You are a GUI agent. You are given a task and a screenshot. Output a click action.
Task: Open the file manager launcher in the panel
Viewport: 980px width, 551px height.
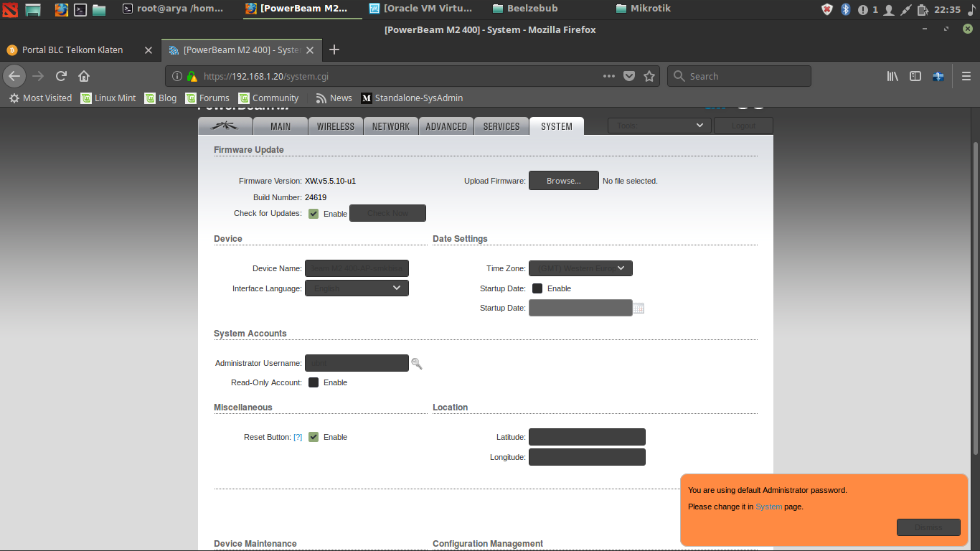pyautogui.click(x=99, y=9)
